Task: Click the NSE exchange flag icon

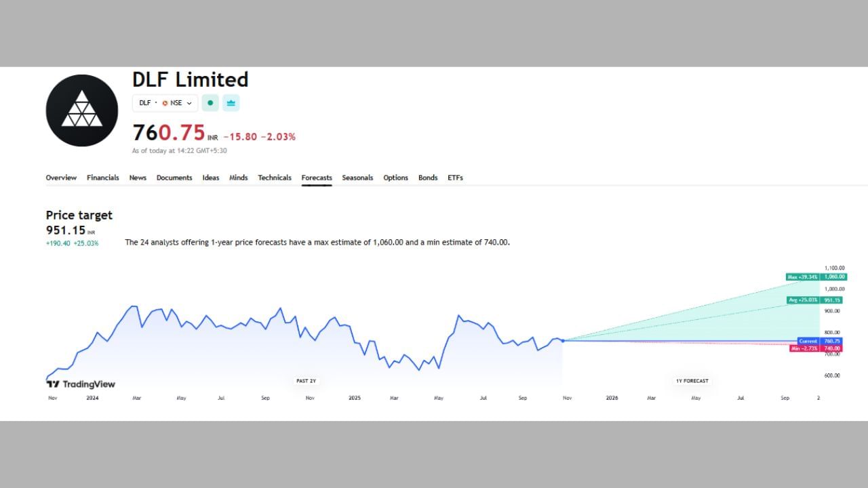Action: pos(165,103)
